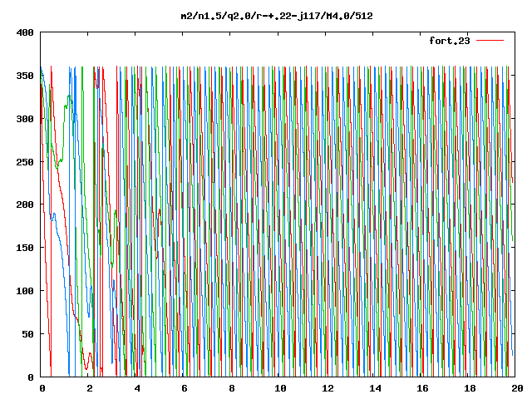Click the red legend line sample
The height and width of the screenshot is (399, 532).
coord(490,41)
